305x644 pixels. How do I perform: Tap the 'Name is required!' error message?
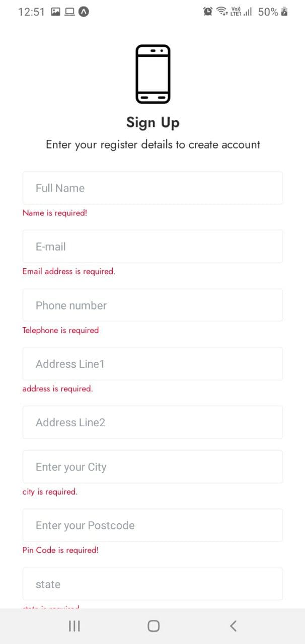[x=55, y=213]
